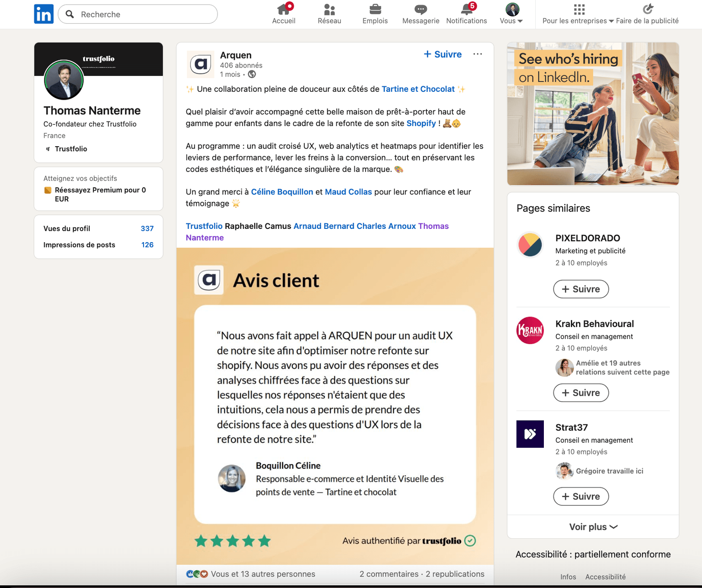Expand Pour les entreprises dropdown
This screenshot has width=702, height=588.
(578, 21)
